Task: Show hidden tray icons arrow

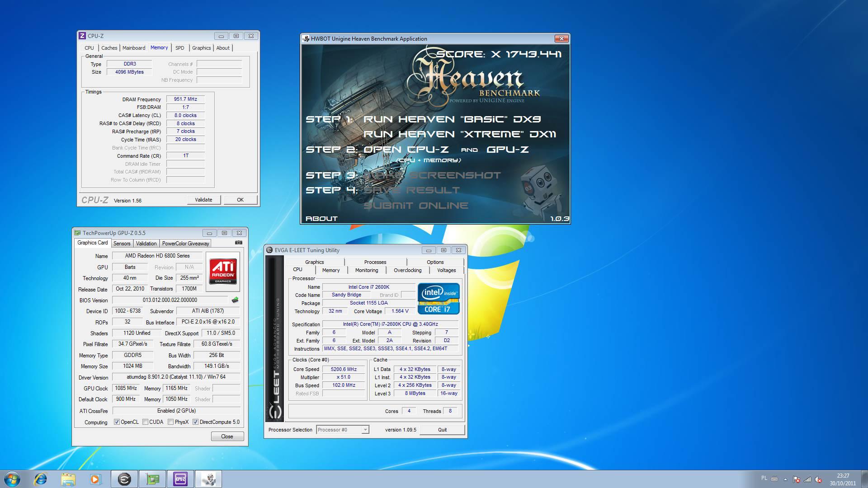Action: coord(785,479)
